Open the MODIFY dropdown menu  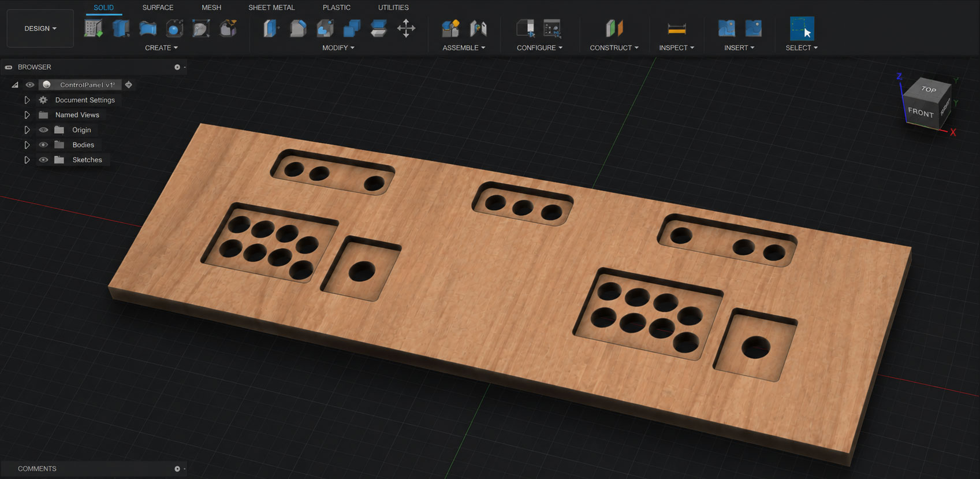coord(338,48)
